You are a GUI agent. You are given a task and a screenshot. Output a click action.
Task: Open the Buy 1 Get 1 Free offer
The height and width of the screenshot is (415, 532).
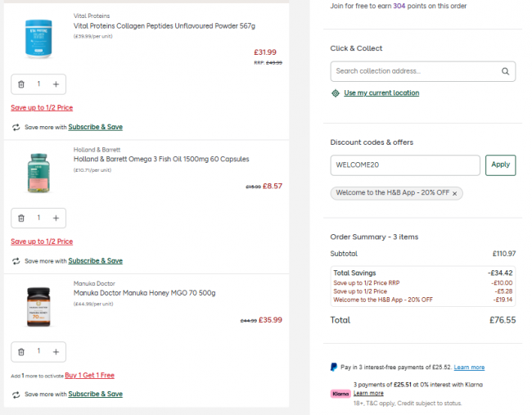point(90,376)
